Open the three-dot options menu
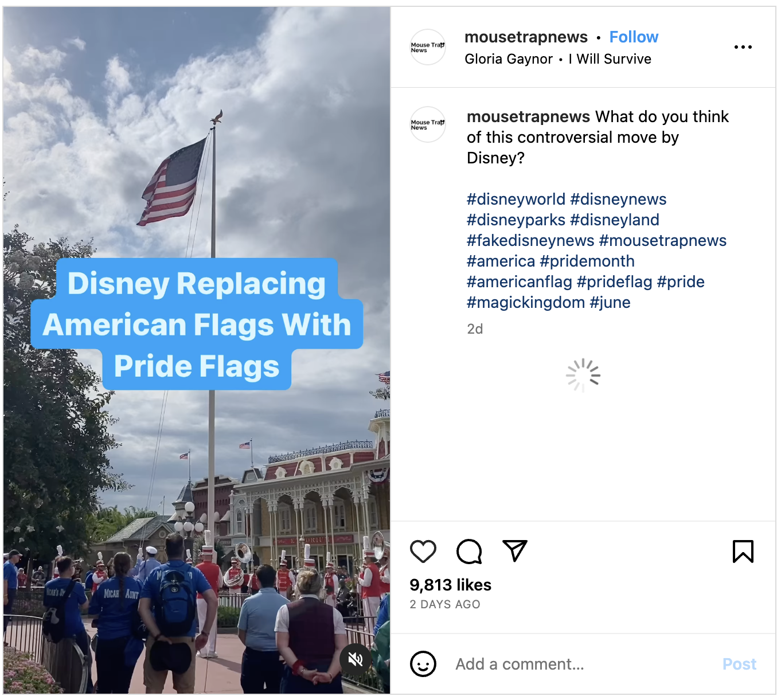This screenshot has width=781, height=700. tap(743, 47)
